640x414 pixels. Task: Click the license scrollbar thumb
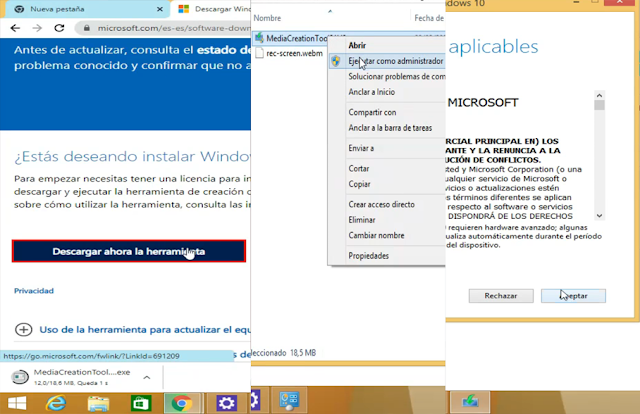(x=599, y=105)
